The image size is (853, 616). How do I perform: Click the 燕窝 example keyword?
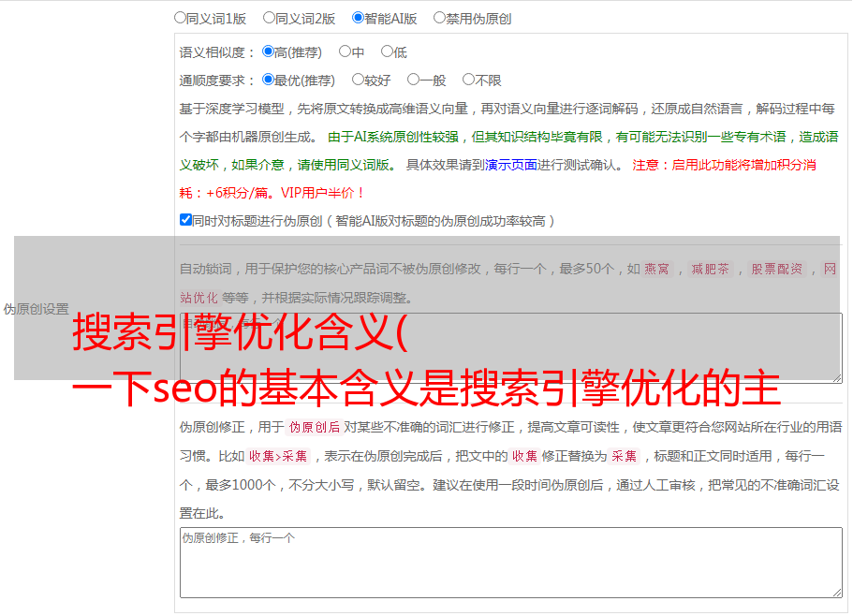coord(657,269)
